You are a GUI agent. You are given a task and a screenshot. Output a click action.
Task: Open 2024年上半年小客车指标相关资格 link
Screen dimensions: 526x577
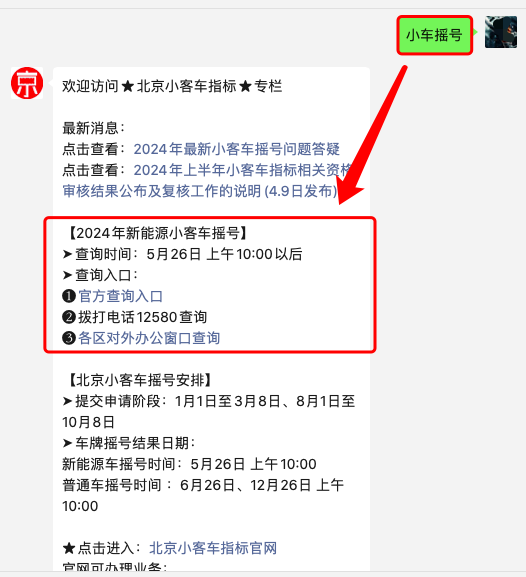pyautogui.click(x=243, y=170)
